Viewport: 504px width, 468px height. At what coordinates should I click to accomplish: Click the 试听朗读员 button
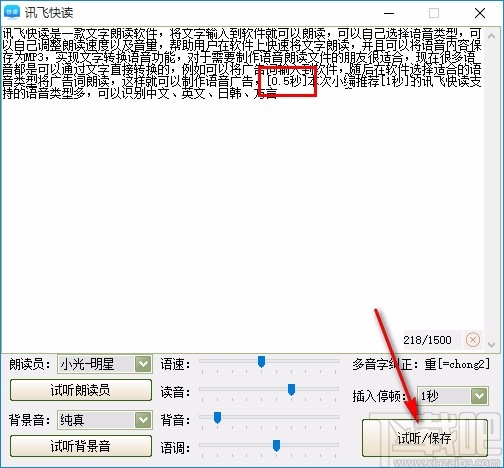point(81,390)
